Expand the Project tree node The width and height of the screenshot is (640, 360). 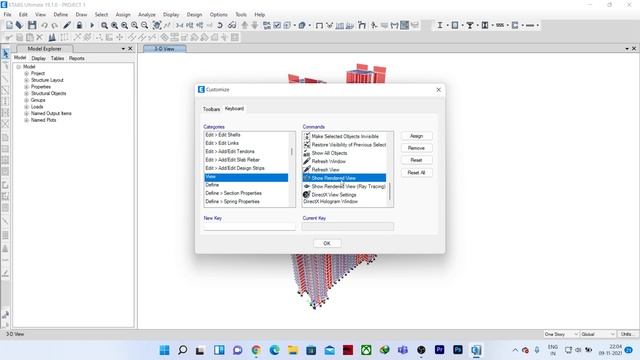point(27,73)
